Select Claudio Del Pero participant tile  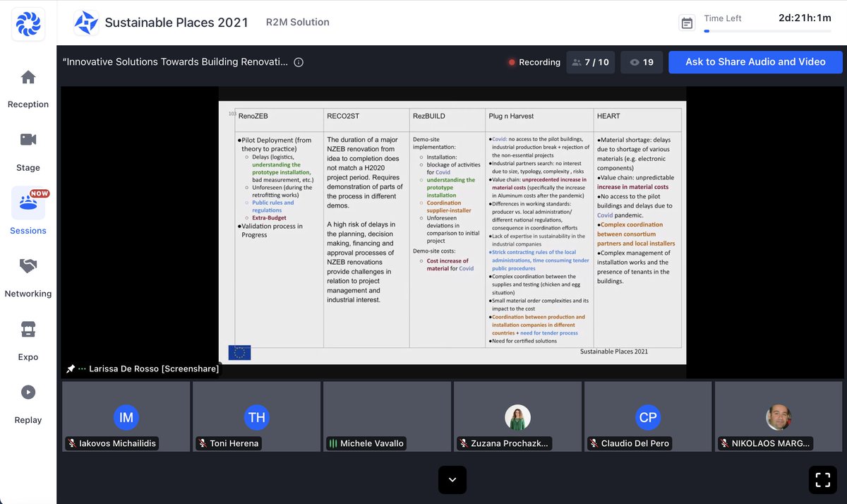649,416
